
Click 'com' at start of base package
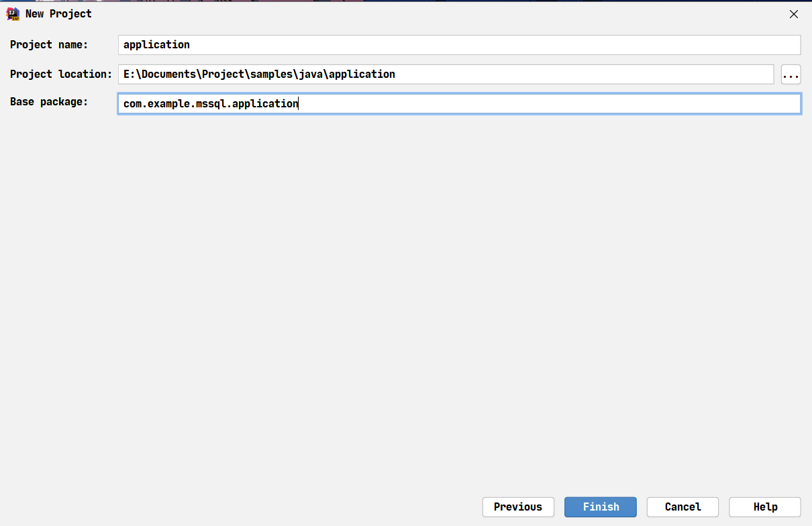click(x=132, y=104)
